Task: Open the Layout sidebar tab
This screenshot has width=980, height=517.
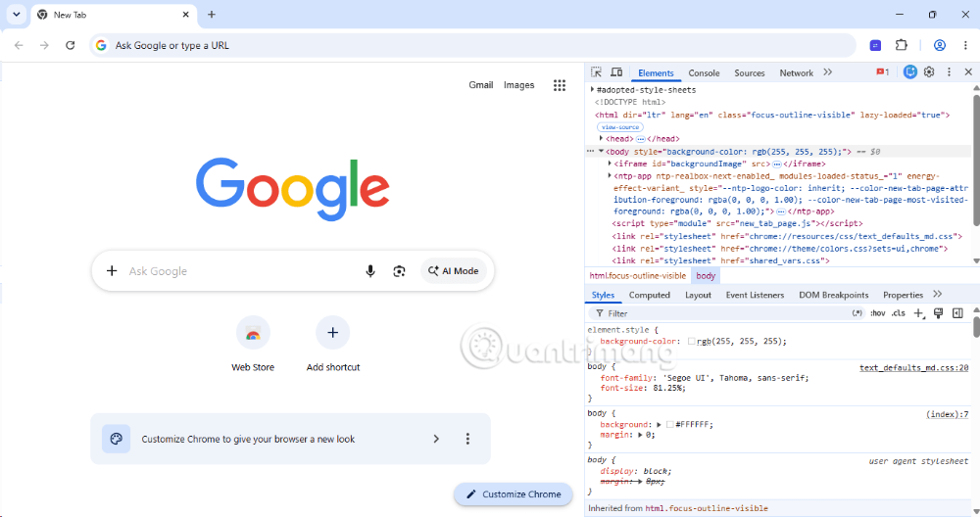Action: tap(698, 295)
